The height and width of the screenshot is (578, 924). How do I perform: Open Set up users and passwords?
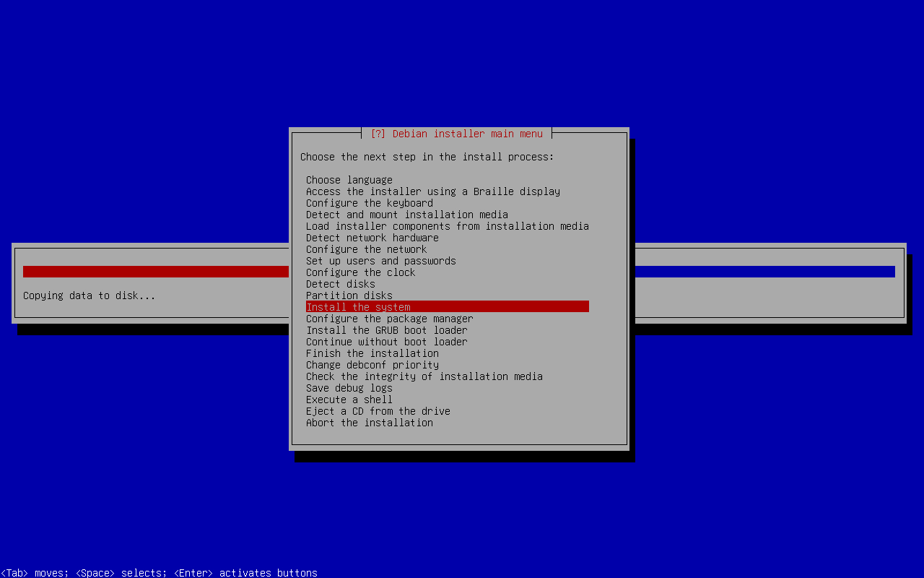[380, 261]
